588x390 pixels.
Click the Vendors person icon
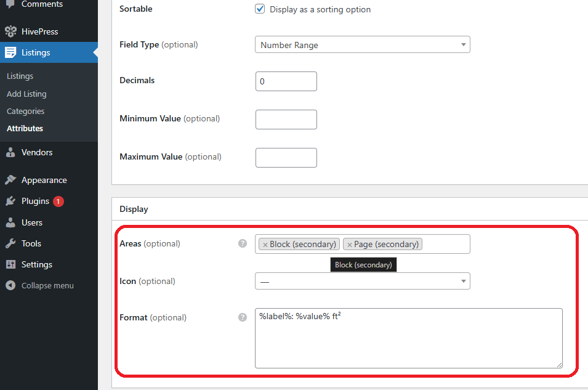pyautogui.click(x=10, y=152)
